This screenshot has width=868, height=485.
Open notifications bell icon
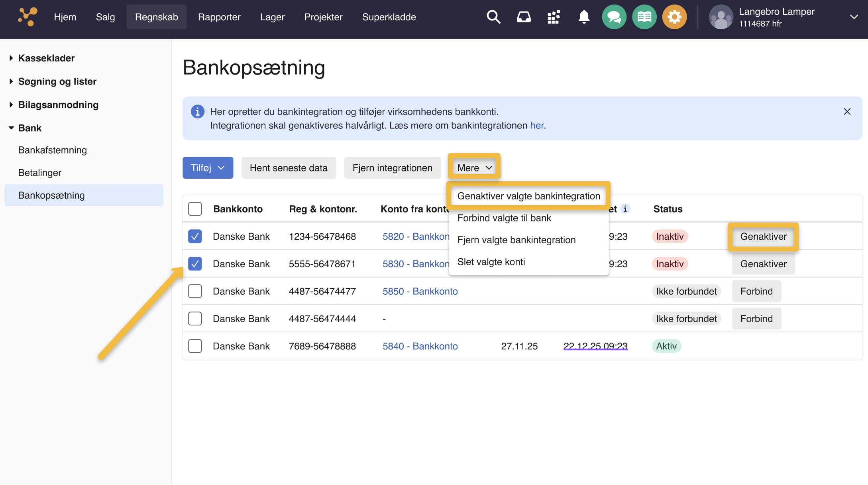(584, 17)
